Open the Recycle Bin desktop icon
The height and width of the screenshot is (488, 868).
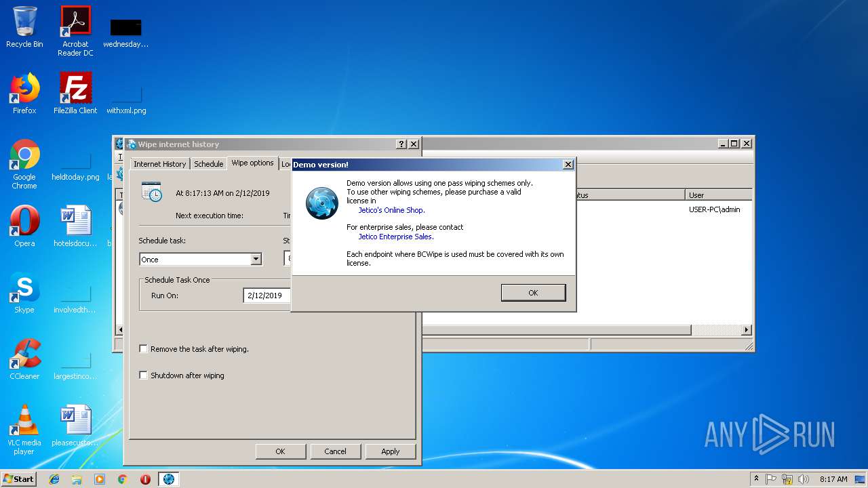point(24,27)
